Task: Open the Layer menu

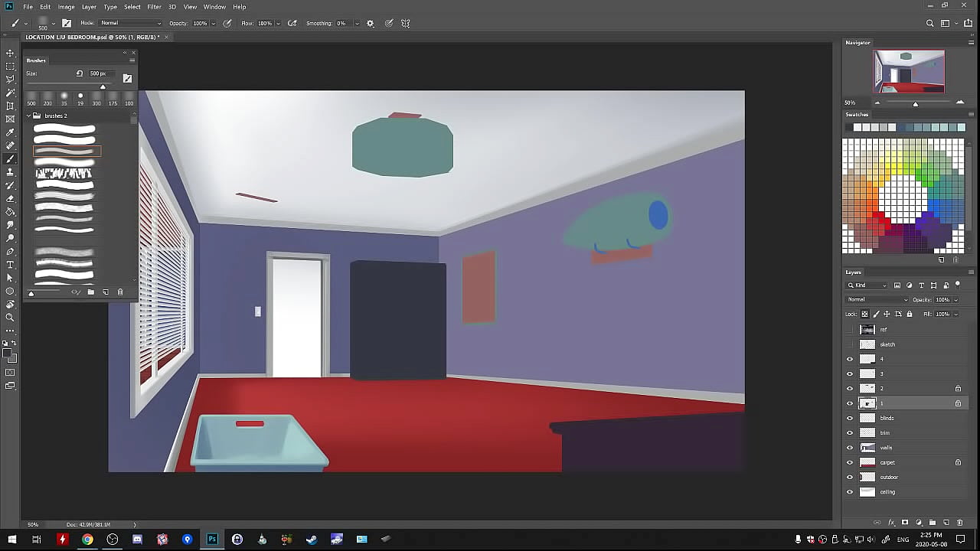Action: pos(89,7)
